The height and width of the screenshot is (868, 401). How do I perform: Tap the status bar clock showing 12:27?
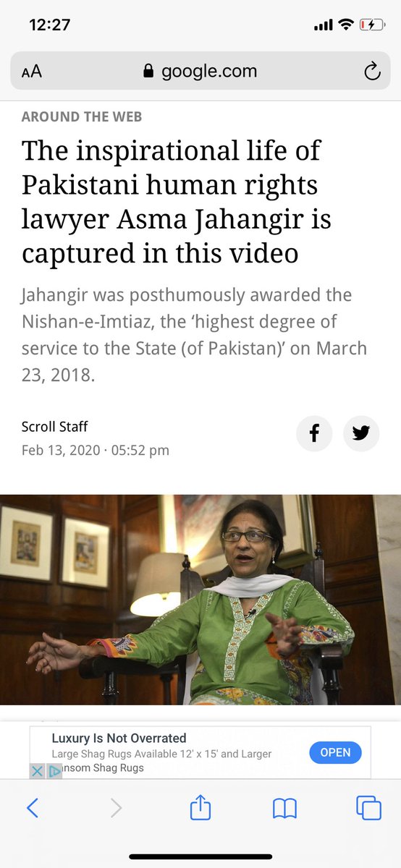tap(49, 25)
